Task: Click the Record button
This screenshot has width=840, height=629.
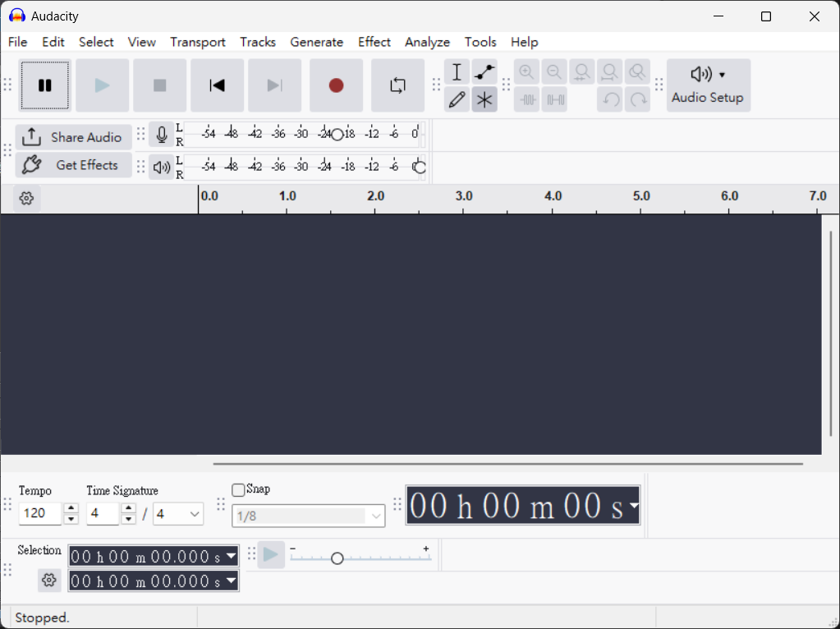Action: (x=336, y=85)
